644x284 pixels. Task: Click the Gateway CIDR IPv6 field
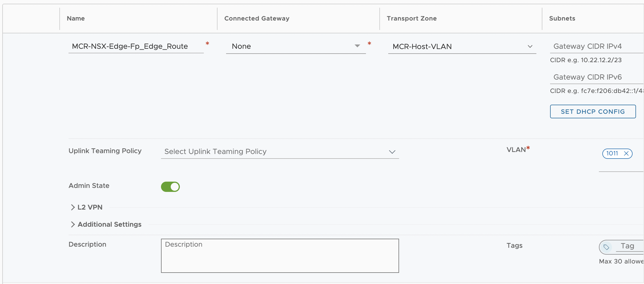(x=597, y=77)
